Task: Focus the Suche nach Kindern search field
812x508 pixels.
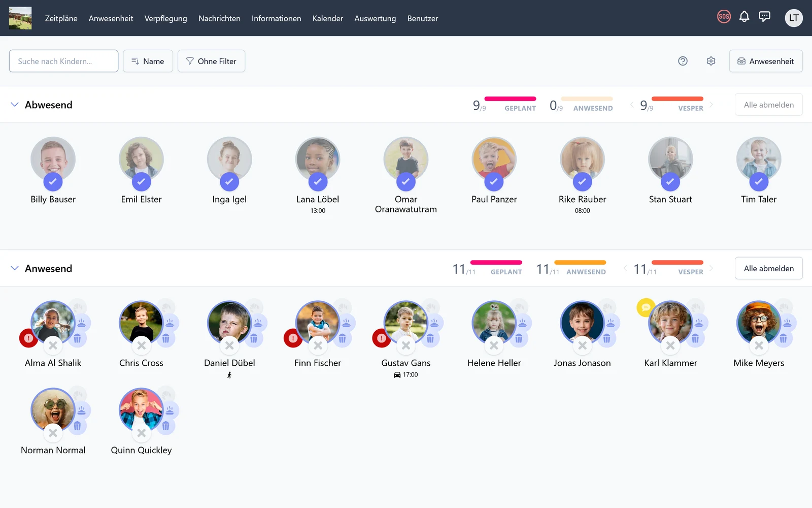Action: tap(63, 61)
